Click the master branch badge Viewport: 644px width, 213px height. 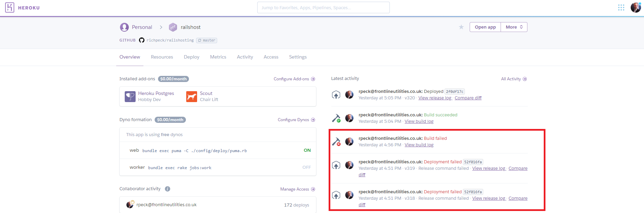pos(207,40)
